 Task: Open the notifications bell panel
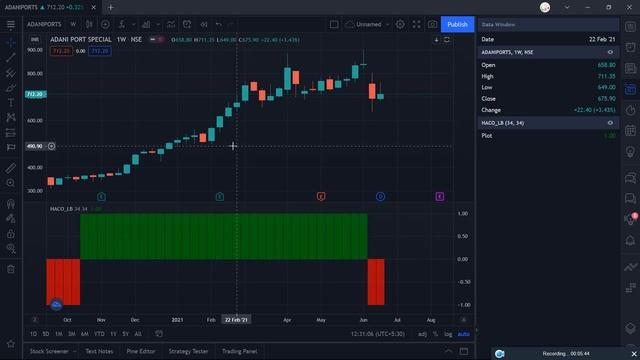(630, 240)
